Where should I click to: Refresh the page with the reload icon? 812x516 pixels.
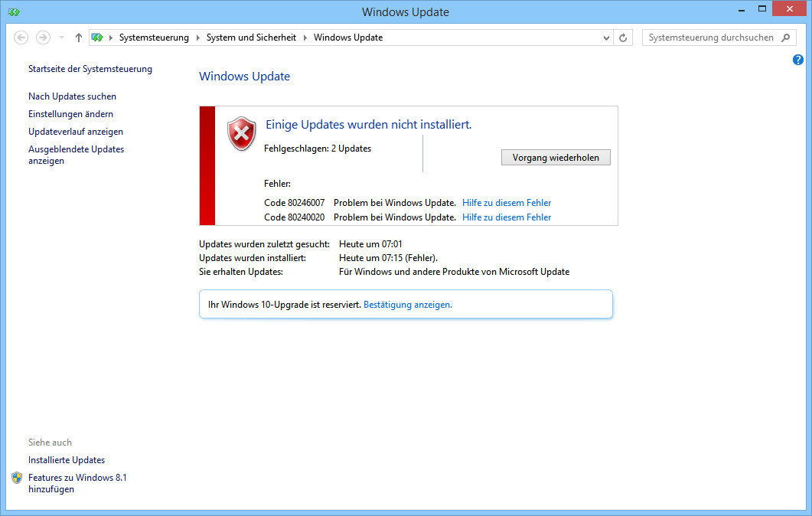tap(623, 38)
